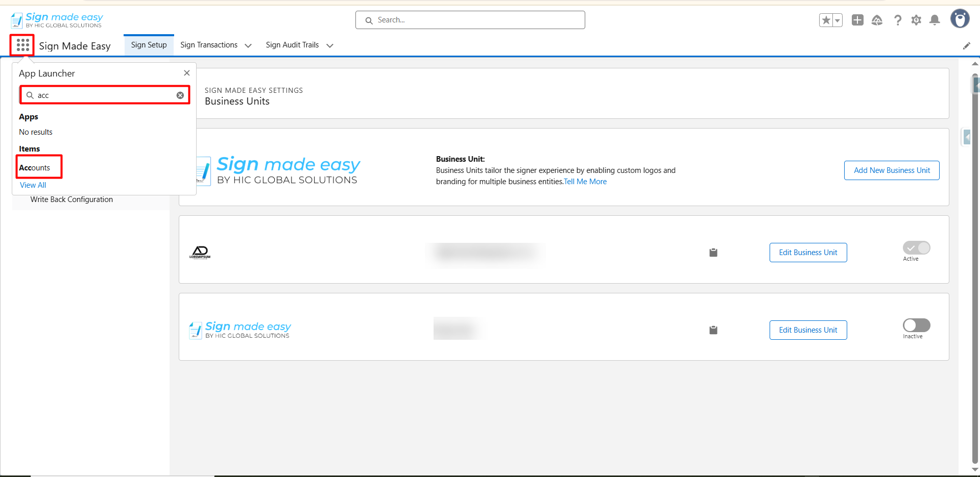Switch to the Sign Setup tab
This screenshot has height=477, width=980.
[149, 45]
